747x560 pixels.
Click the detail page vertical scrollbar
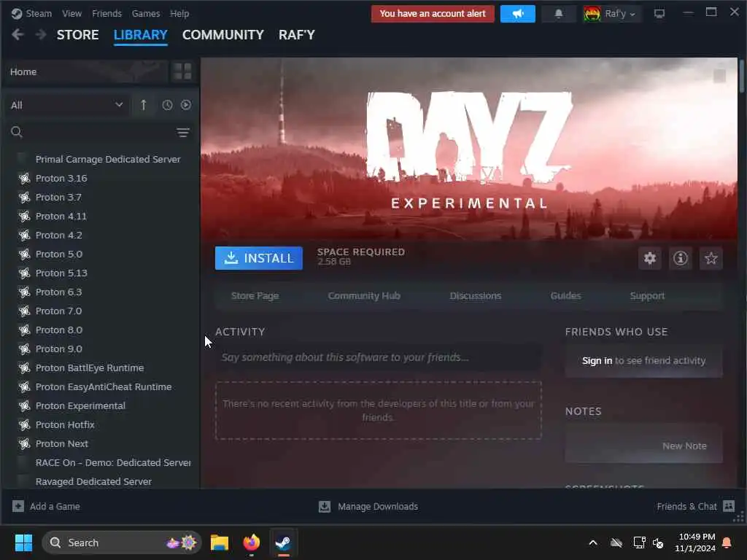(742, 76)
